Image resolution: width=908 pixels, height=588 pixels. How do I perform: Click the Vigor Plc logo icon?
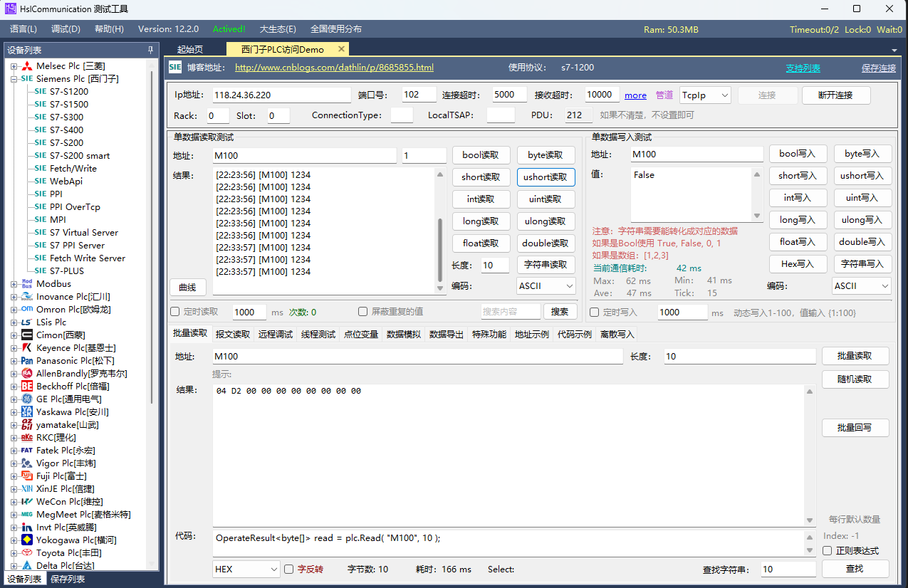tap(27, 463)
